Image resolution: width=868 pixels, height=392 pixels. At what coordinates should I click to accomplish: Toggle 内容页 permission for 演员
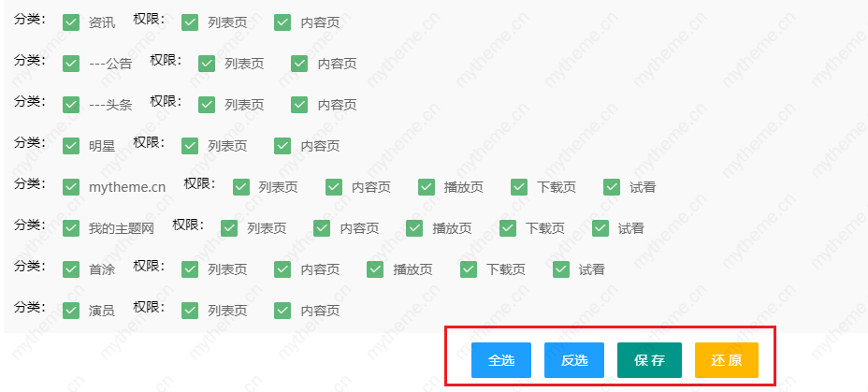click(282, 311)
